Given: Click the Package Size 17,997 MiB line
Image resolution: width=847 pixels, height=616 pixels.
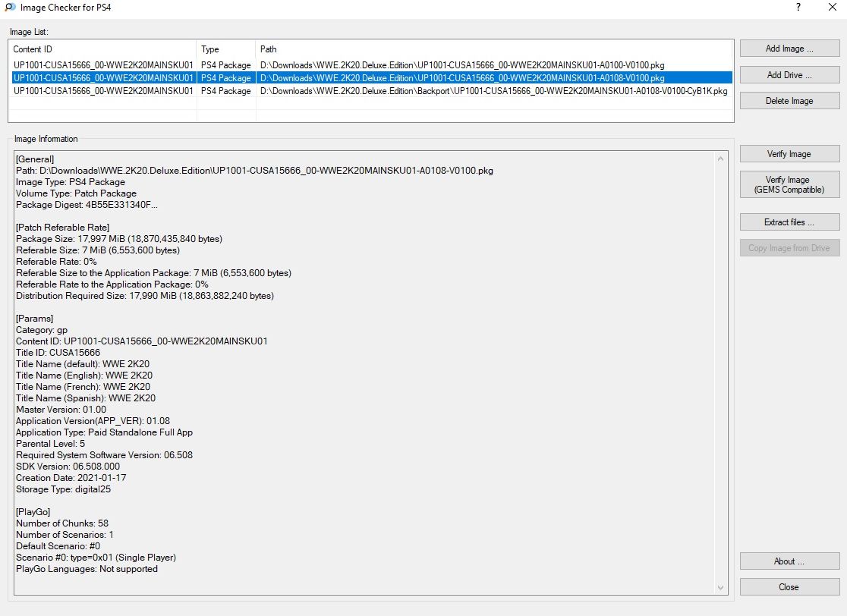Looking at the screenshot, I should tap(119, 239).
